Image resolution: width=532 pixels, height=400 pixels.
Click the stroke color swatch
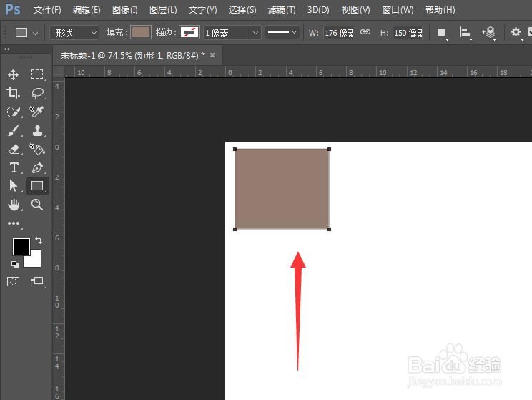tap(189, 33)
